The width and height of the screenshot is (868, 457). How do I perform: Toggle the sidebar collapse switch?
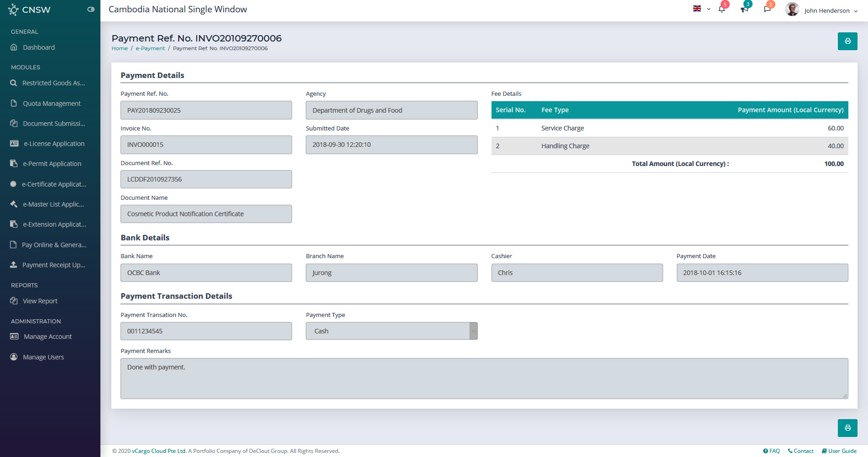(91, 10)
